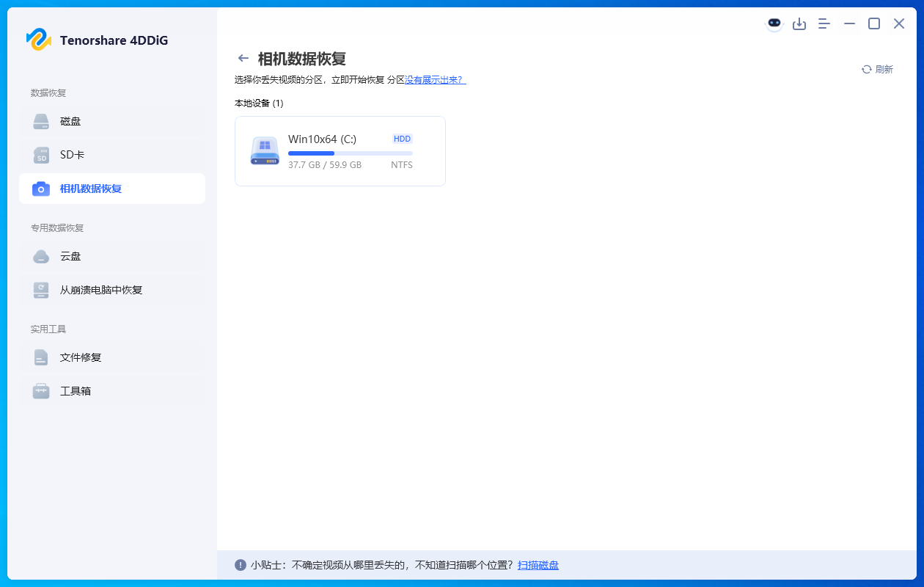This screenshot has height=587, width=924.
Task: Click the HDD badge on the drive card
Action: tap(402, 138)
